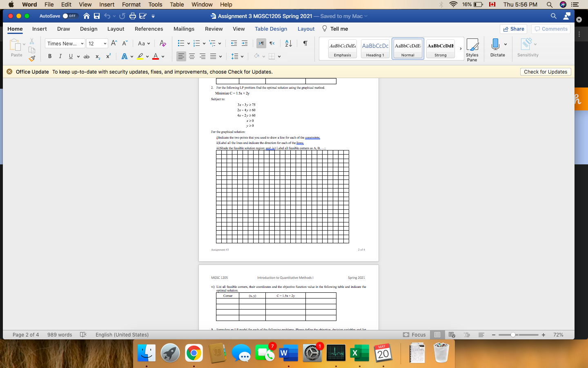Viewport: 588px width, 368px height.
Task: Click the Check for Updates button
Action: point(545,72)
